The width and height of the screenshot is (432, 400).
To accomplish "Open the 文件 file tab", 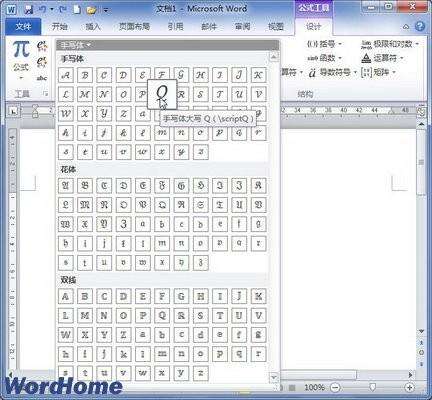I will tap(23, 27).
